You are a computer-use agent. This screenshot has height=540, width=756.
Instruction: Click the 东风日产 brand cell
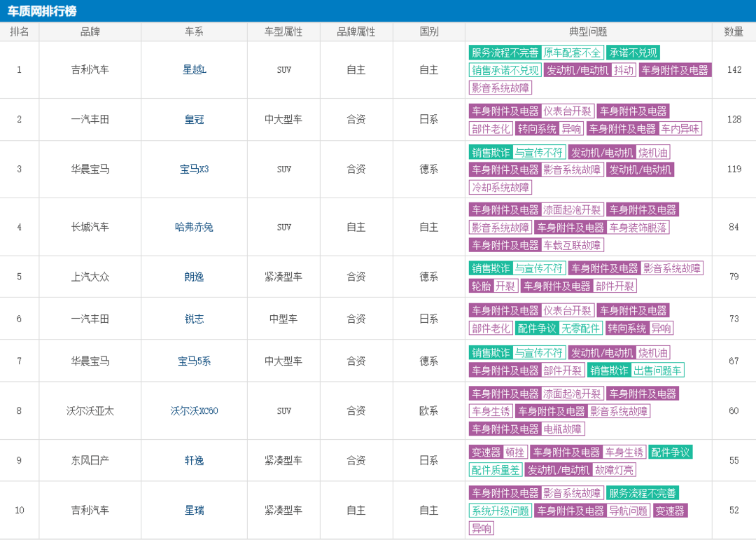click(x=90, y=460)
